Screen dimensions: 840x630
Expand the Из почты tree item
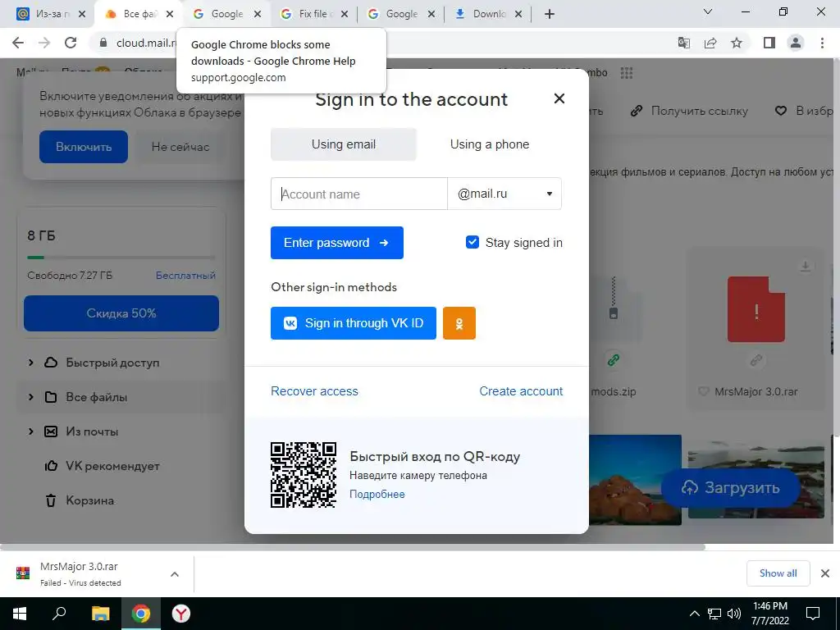(30, 431)
